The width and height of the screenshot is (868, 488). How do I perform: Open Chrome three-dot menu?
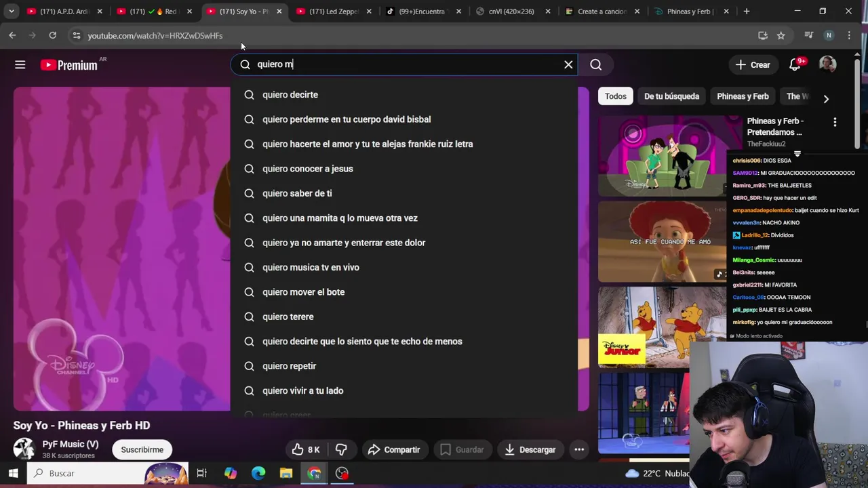coord(849,35)
